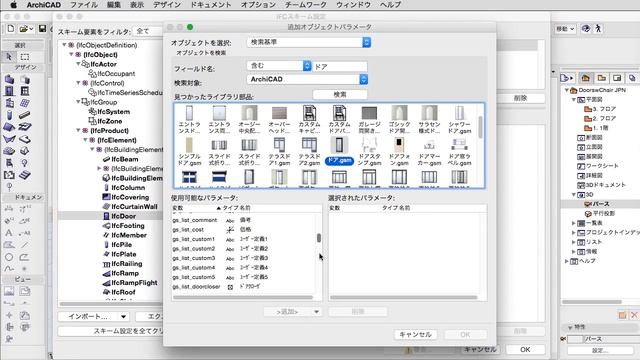Open the Project Map navigator icon

pyautogui.click(x=586, y=78)
